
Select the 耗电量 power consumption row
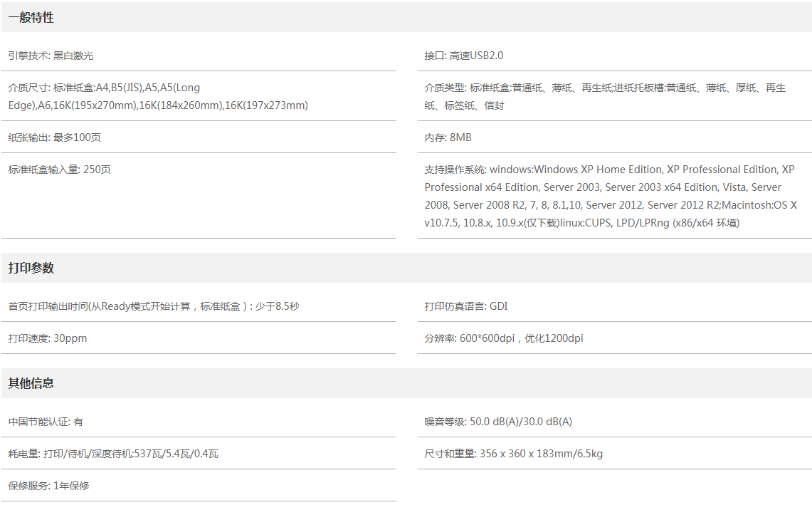pos(113,454)
